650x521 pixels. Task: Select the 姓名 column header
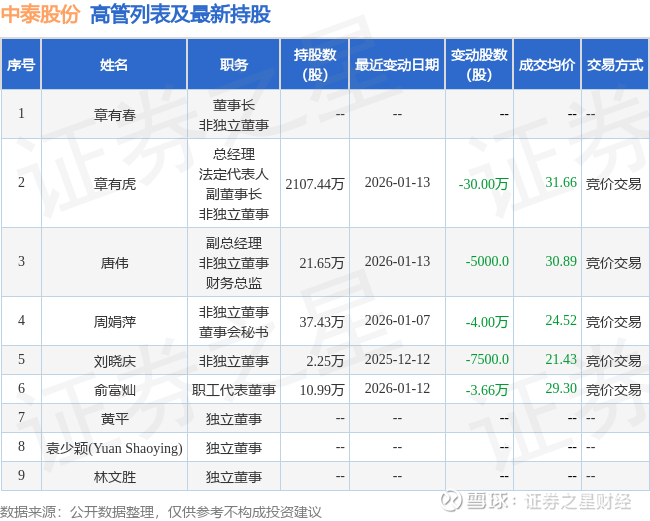(x=114, y=65)
